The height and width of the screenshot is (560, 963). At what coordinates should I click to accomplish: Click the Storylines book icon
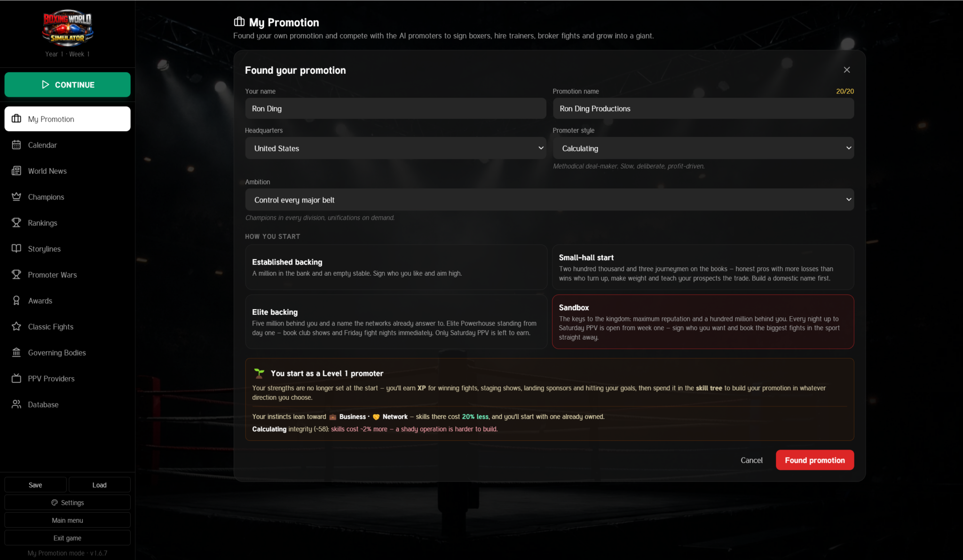[x=16, y=249]
